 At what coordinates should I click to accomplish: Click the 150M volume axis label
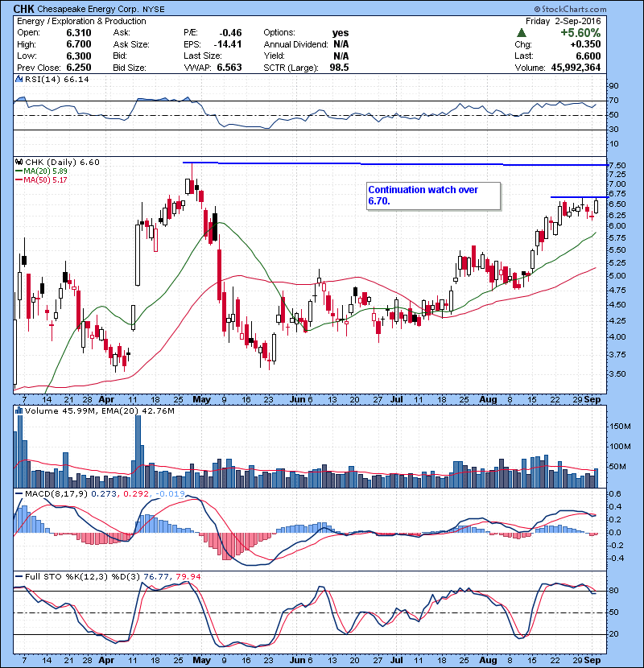620,427
